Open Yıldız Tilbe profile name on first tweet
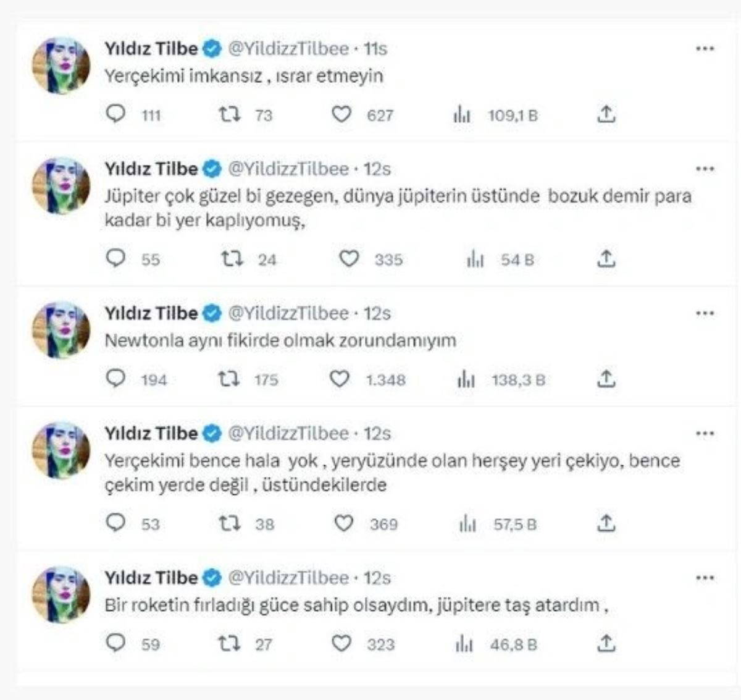 coord(151,49)
